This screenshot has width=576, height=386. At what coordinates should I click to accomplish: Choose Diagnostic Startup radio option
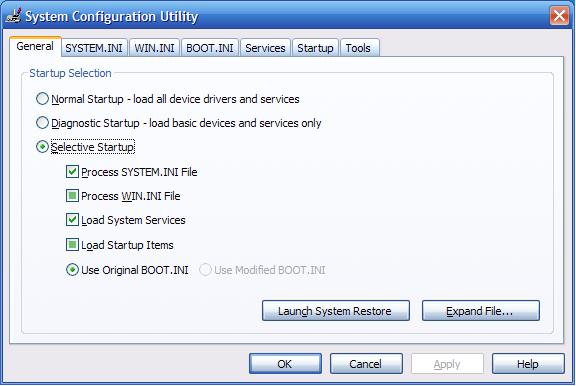point(42,123)
